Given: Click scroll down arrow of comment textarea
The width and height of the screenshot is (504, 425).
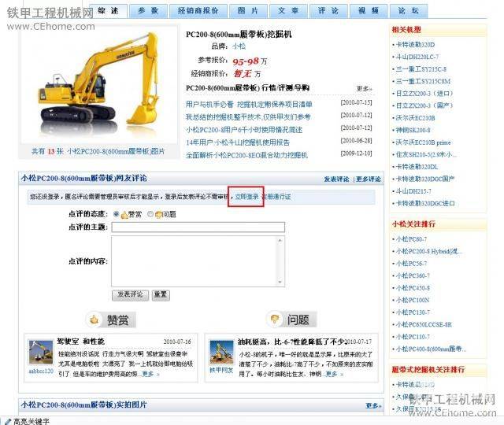Looking at the screenshot, I should (280, 282).
